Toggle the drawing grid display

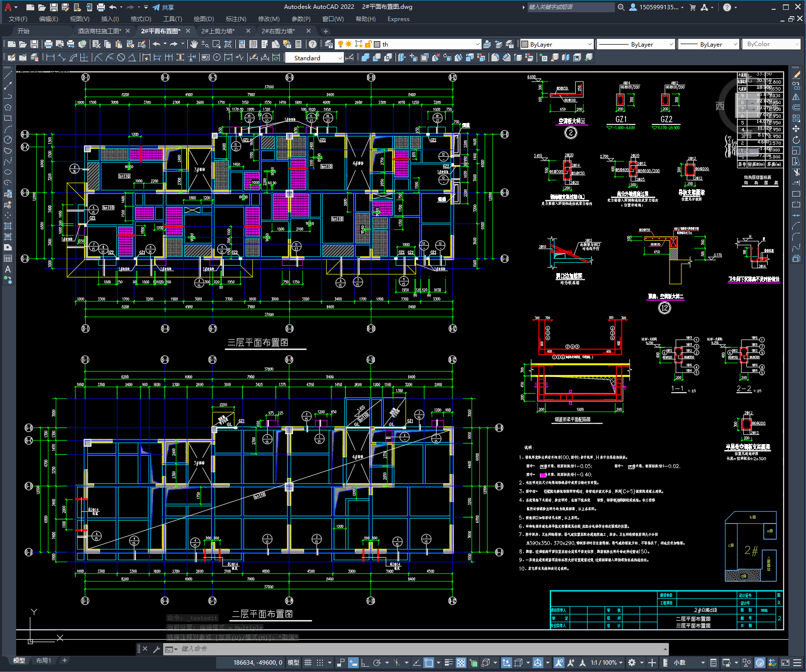[x=308, y=663]
